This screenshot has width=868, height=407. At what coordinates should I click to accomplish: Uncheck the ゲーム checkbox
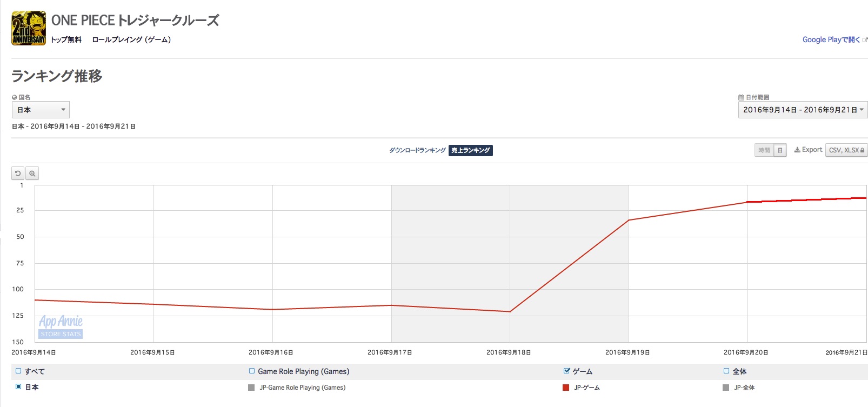point(566,371)
